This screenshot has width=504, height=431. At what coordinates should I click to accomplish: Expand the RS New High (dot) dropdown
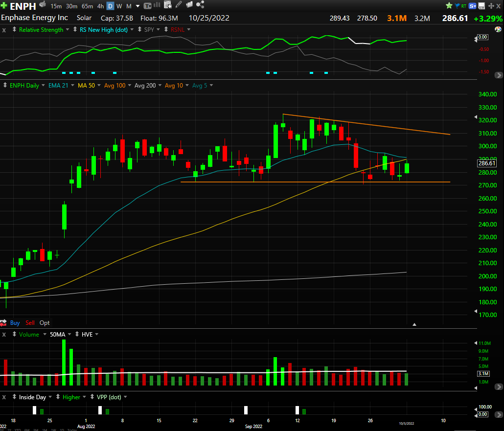[132, 29]
